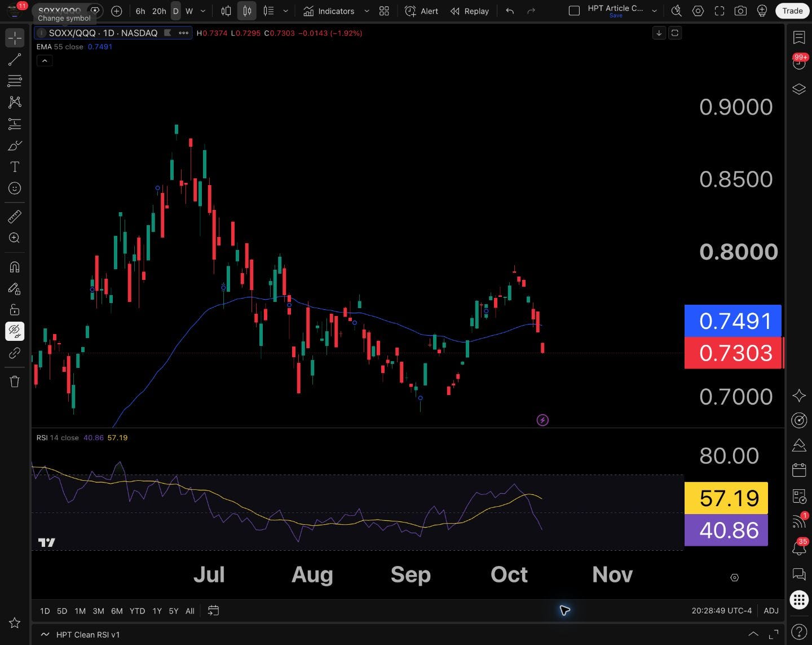Open the object tree layers panel
Image resolution: width=812 pixels, height=645 pixels.
[x=799, y=89]
